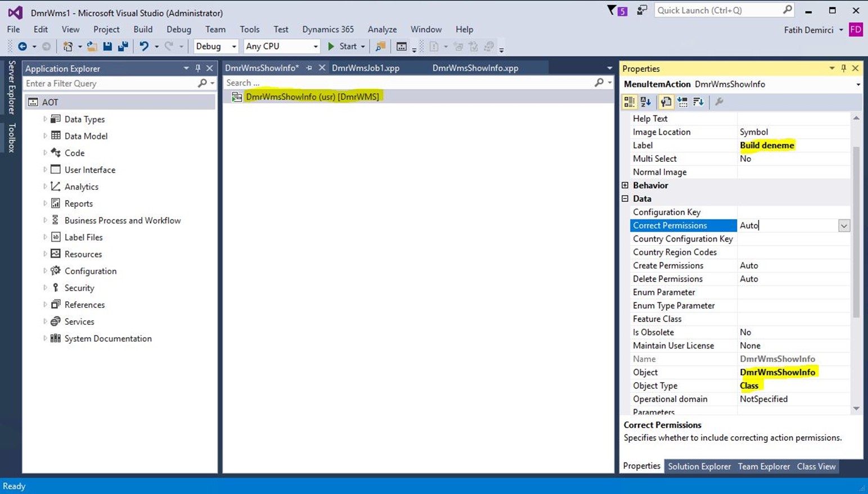Open the Team menu

[215, 29]
